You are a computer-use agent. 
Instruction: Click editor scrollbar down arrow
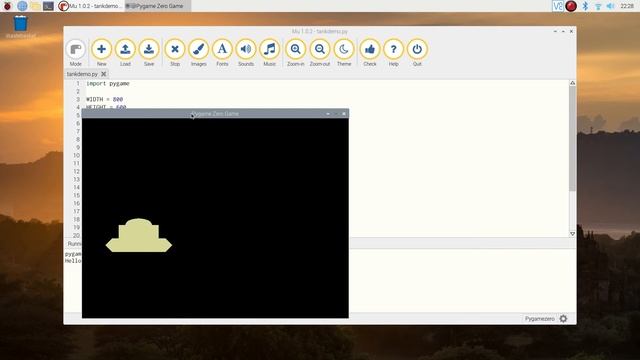coord(573,234)
